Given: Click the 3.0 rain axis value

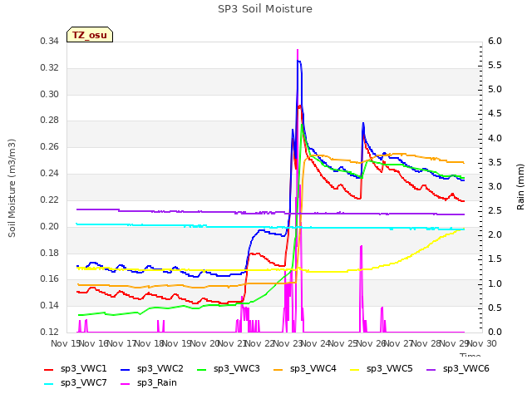Looking at the screenshot, I should (495, 186).
